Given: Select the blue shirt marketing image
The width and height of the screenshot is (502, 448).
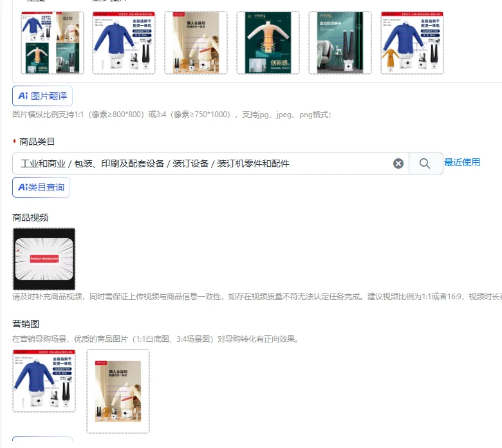Looking at the screenshot, I should point(44,381).
